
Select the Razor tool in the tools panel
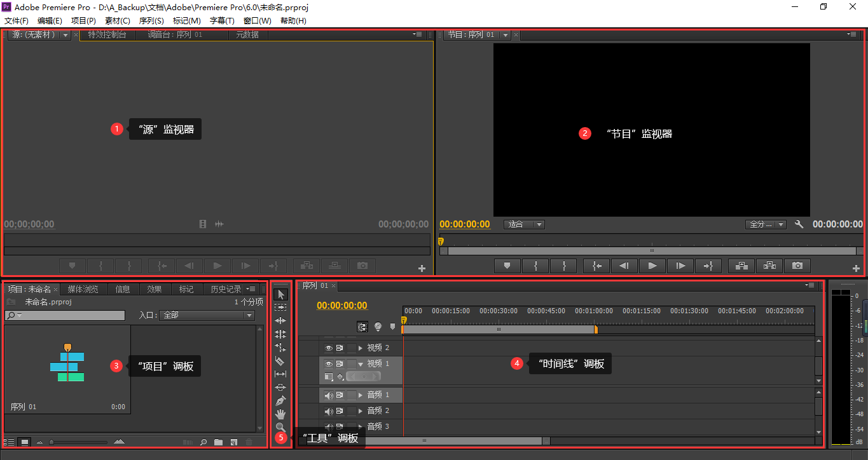tap(280, 360)
